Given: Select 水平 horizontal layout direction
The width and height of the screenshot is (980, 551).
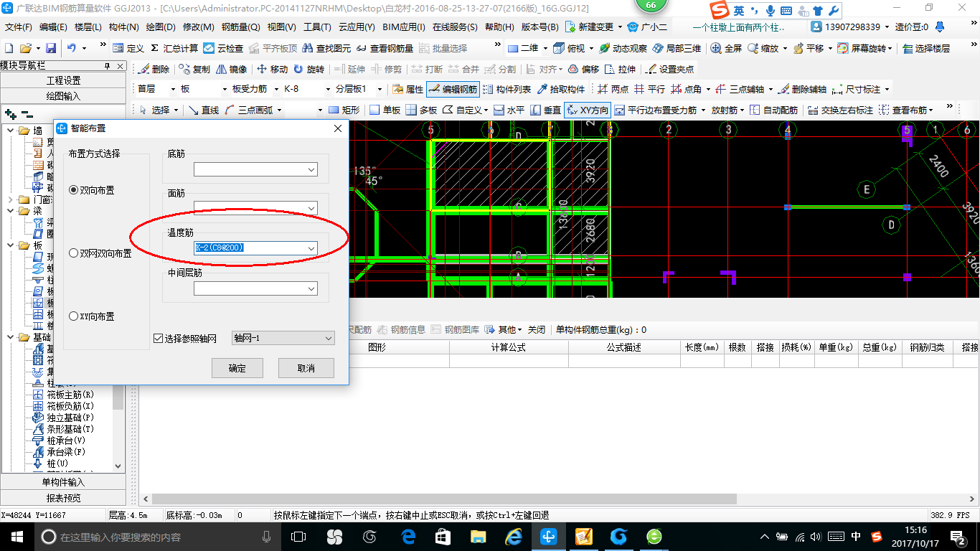Looking at the screenshot, I should tap(509, 110).
